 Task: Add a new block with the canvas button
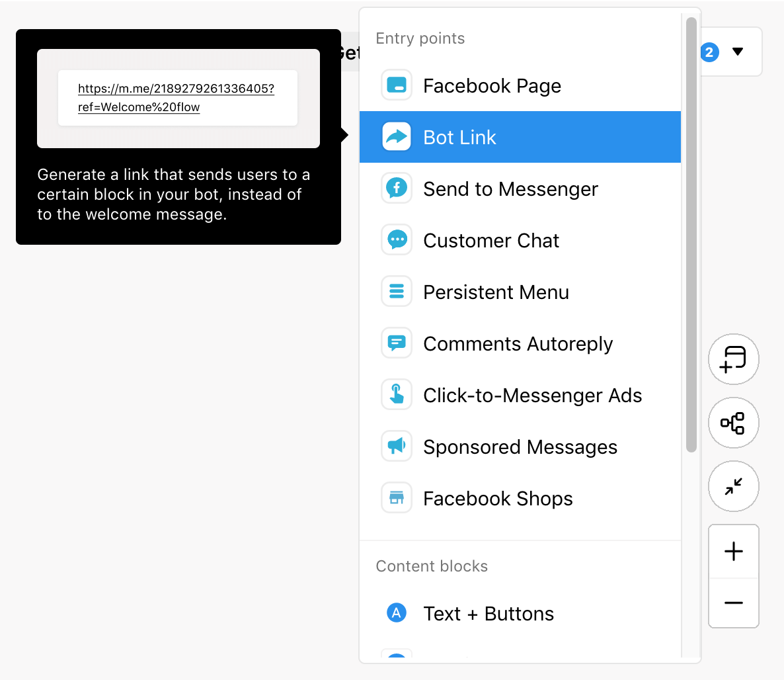pyautogui.click(x=734, y=359)
